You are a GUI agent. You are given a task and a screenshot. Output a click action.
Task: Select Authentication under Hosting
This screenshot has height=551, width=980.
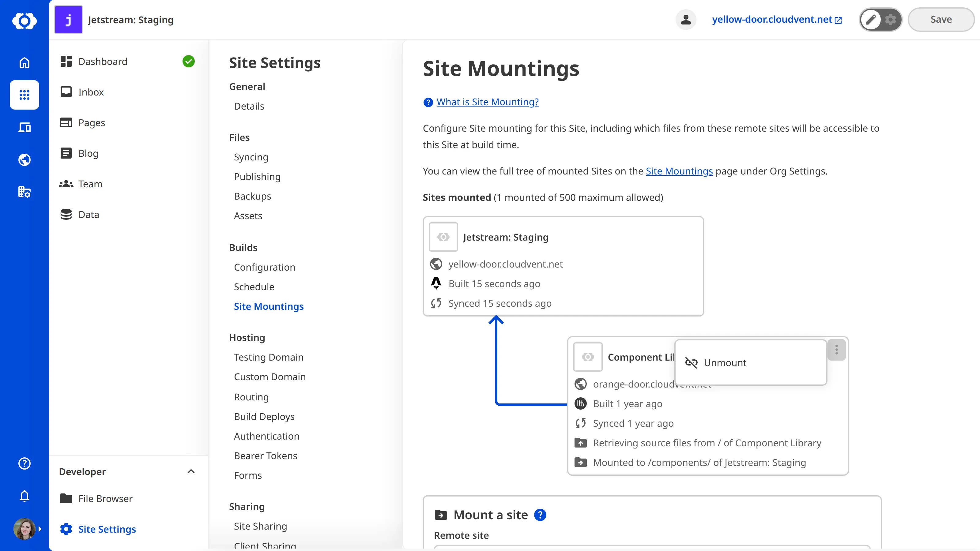266,436
